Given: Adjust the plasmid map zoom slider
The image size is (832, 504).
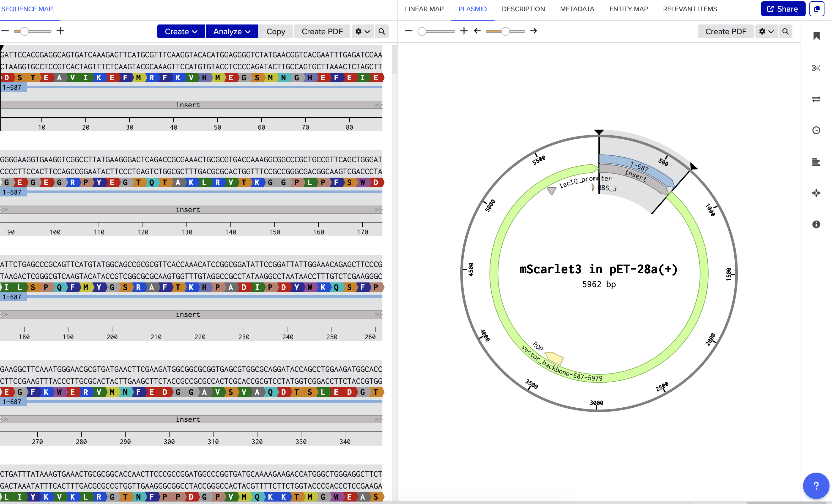Looking at the screenshot, I should click(422, 31).
